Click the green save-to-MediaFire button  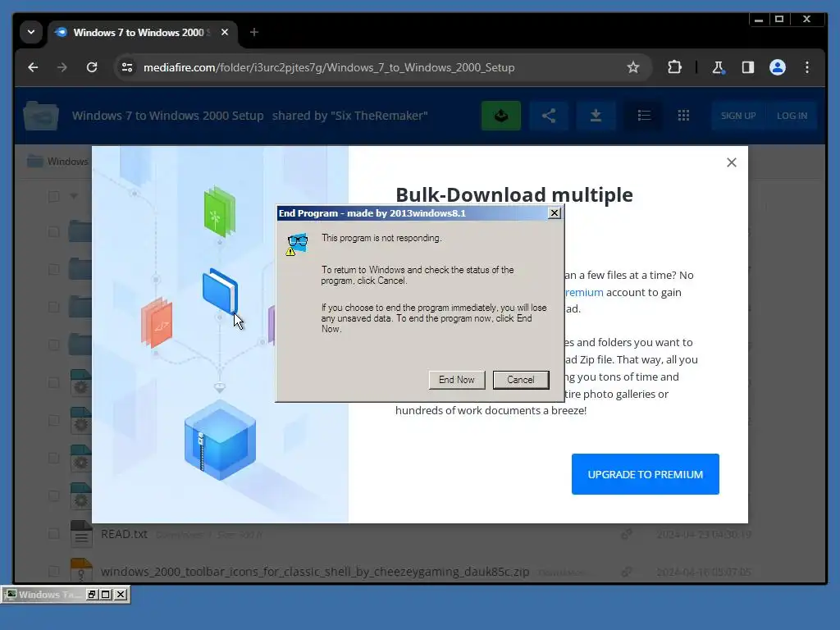click(x=501, y=116)
